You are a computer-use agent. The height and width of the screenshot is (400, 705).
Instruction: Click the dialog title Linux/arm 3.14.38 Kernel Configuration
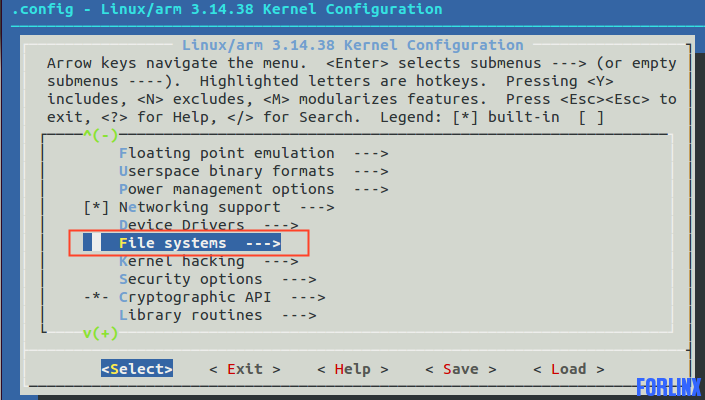point(352,45)
